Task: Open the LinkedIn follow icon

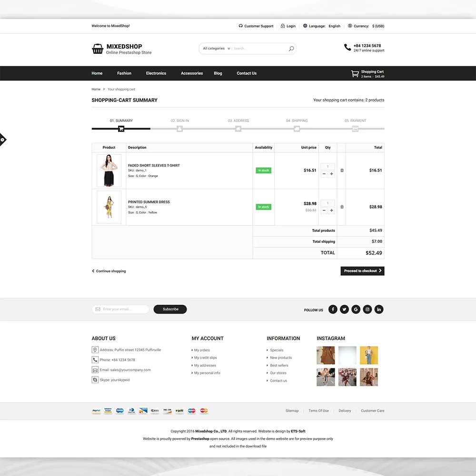Action: [379, 309]
